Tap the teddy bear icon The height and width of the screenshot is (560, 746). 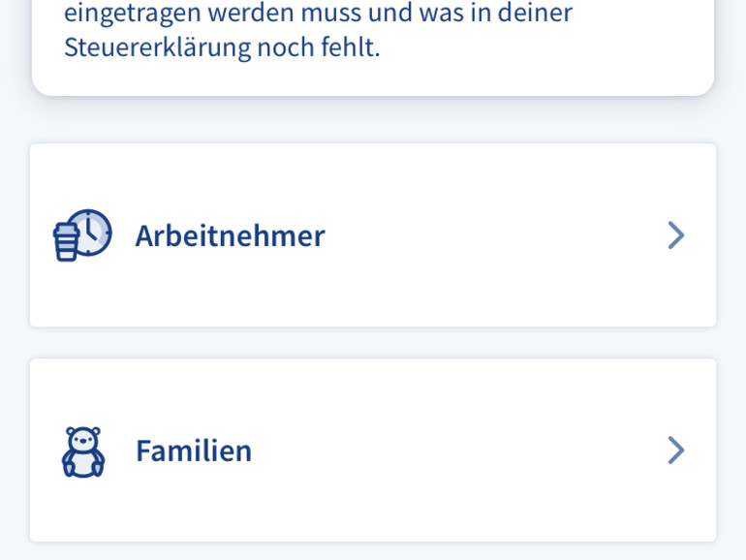pos(83,451)
